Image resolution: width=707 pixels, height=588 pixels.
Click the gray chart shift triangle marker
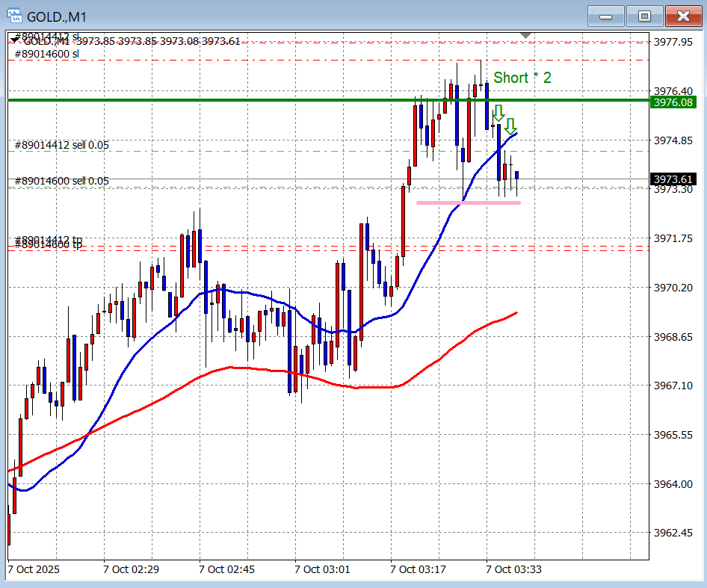[x=526, y=35]
